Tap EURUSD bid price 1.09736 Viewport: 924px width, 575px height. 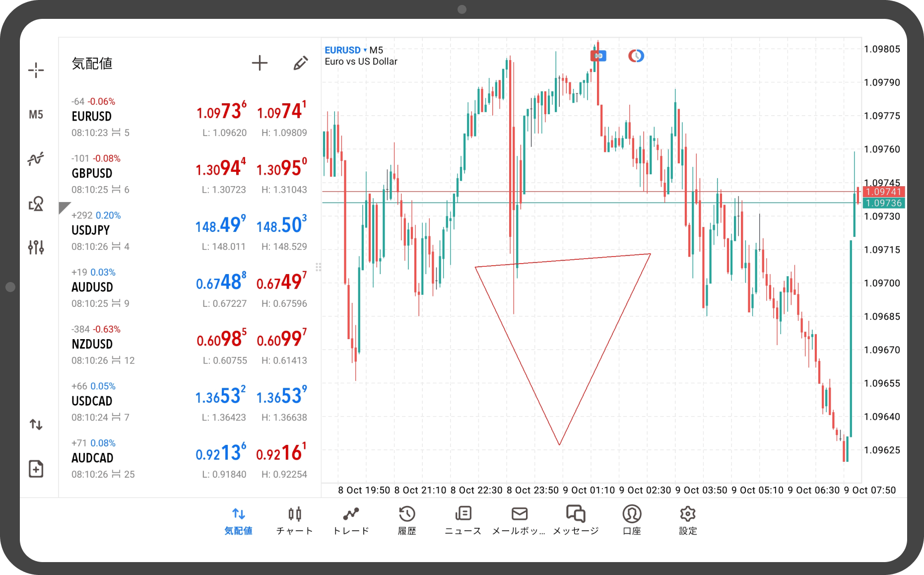point(221,110)
